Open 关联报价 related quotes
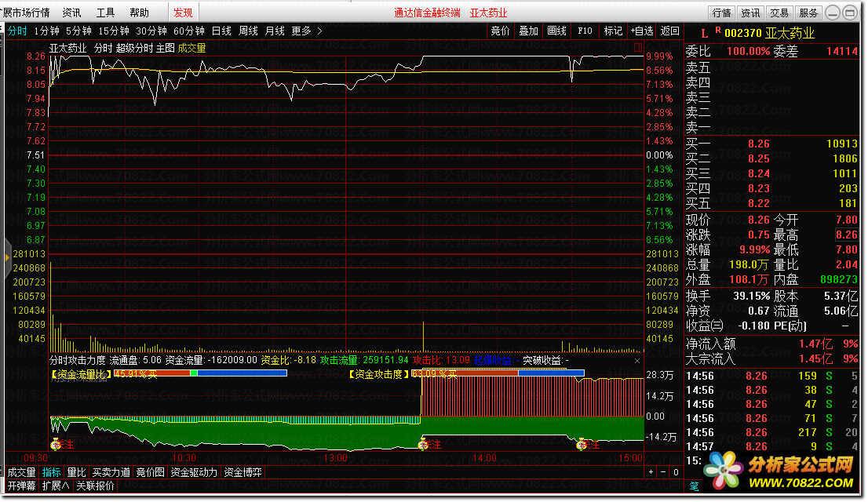868x502 pixels. [95, 486]
